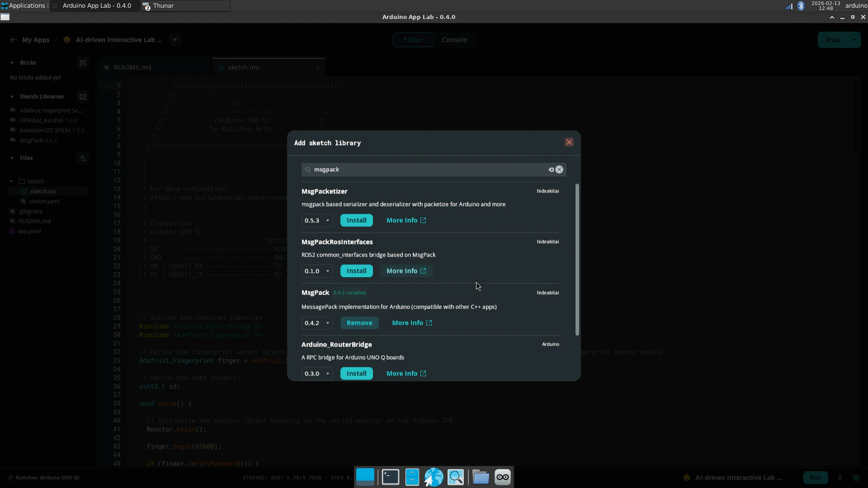Open More Info for Arduino_RouterBridge
Image resolution: width=868 pixels, height=488 pixels.
click(x=406, y=373)
